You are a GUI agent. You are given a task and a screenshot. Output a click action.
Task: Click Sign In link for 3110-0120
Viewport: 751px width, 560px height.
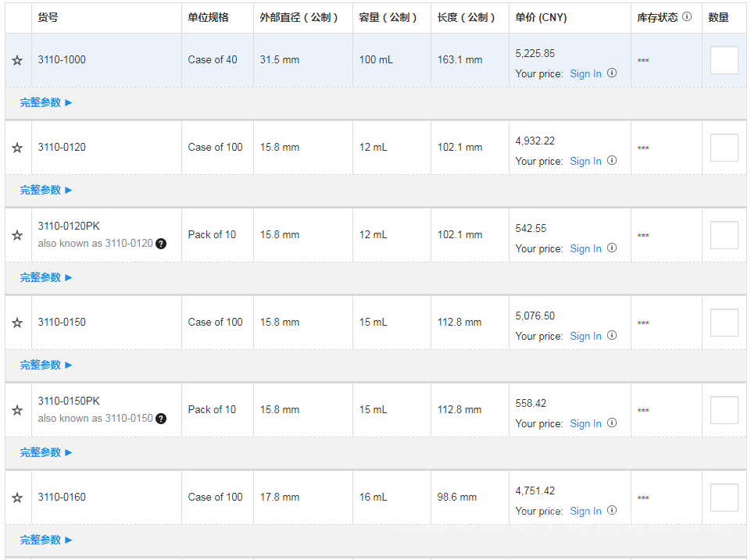tap(585, 161)
